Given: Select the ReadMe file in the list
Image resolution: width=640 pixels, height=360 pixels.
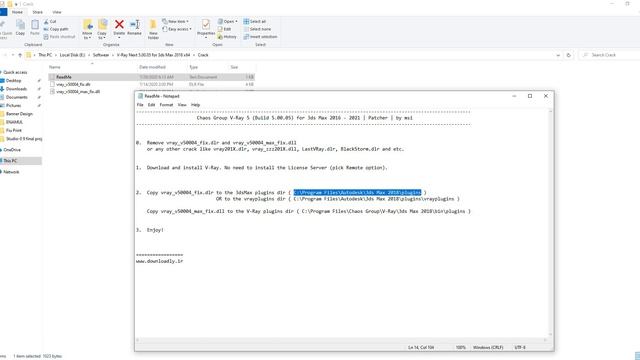Looking at the screenshot, I should [151, 77].
